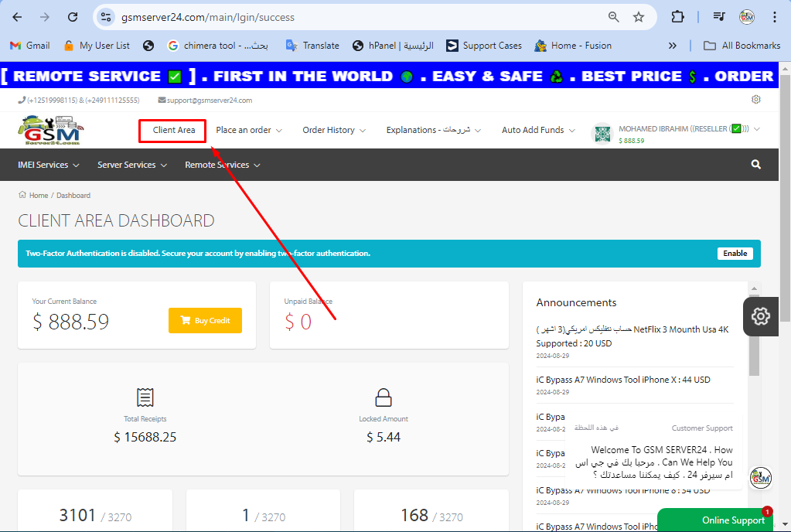Image resolution: width=791 pixels, height=532 pixels.
Task: Click the Total Receipts icon
Action: (145, 397)
